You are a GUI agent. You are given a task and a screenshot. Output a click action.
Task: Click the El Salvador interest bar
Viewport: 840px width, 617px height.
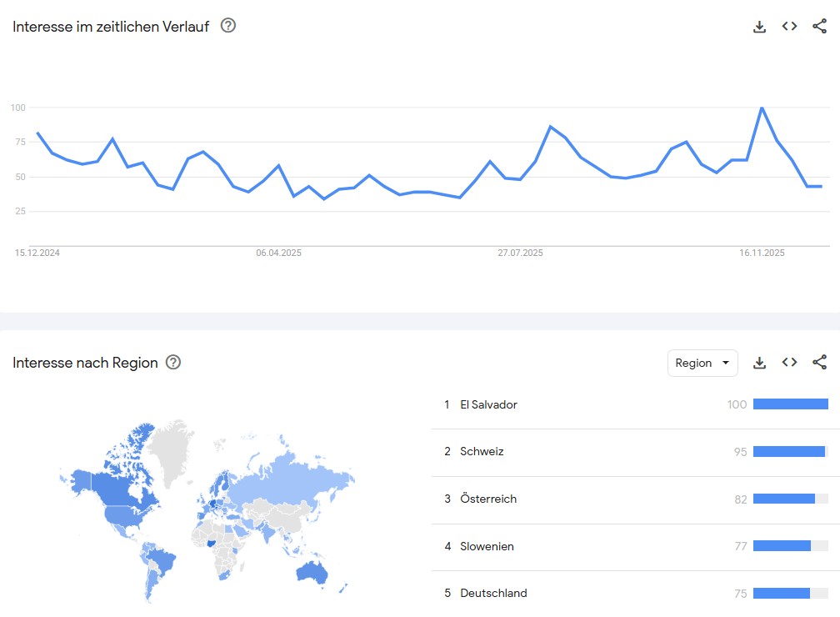tap(790, 404)
